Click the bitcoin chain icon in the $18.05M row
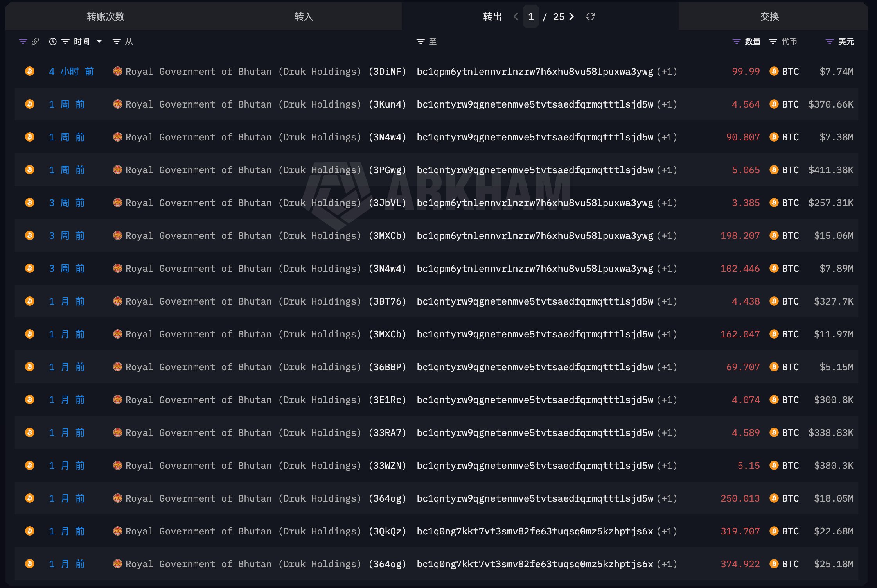877x588 pixels. 30,498
